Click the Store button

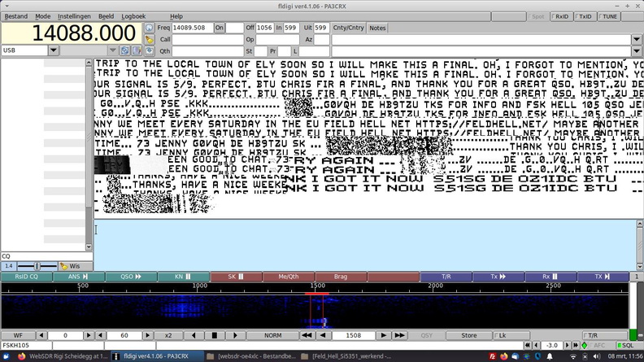click(x=468, y=335)
